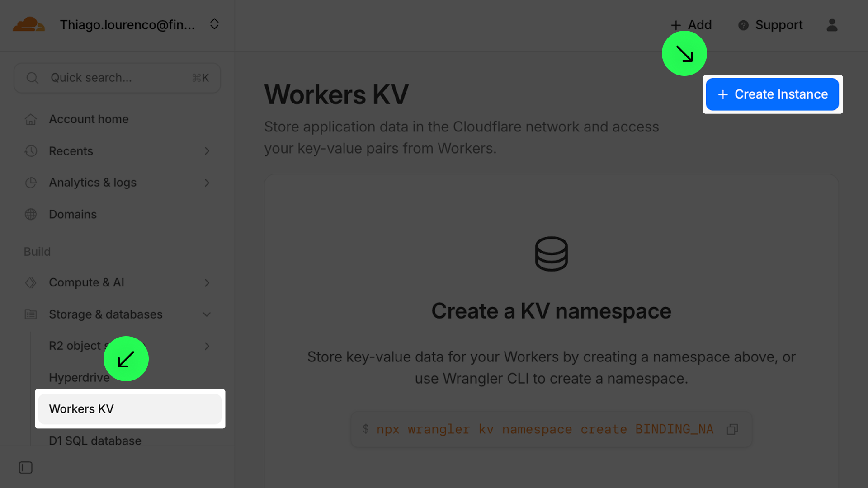Click the Analytics & logs chart icon
Screen dimensions: 868x488
31,183
